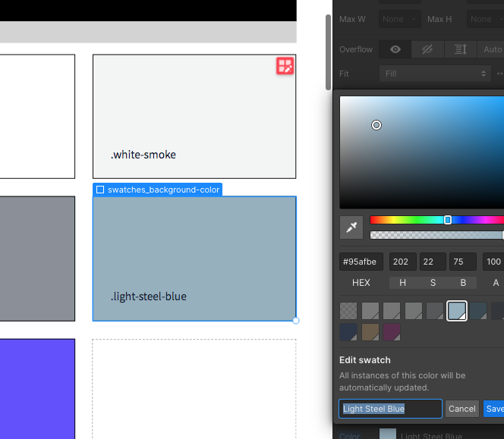Edit the alpha value 100
The width and height of the screenshot is (504, 439).
[493, 262]
